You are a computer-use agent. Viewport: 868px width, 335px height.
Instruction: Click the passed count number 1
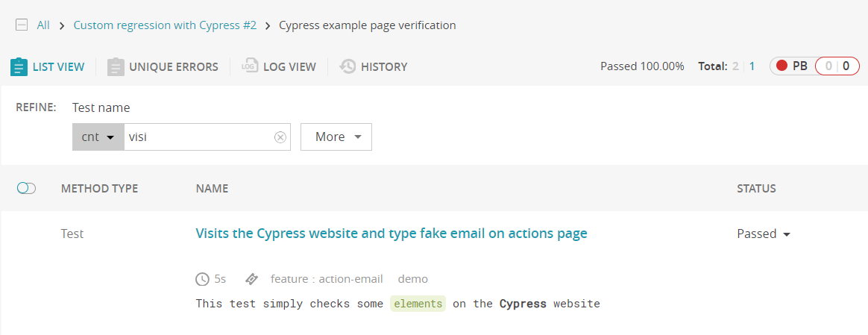752,66
